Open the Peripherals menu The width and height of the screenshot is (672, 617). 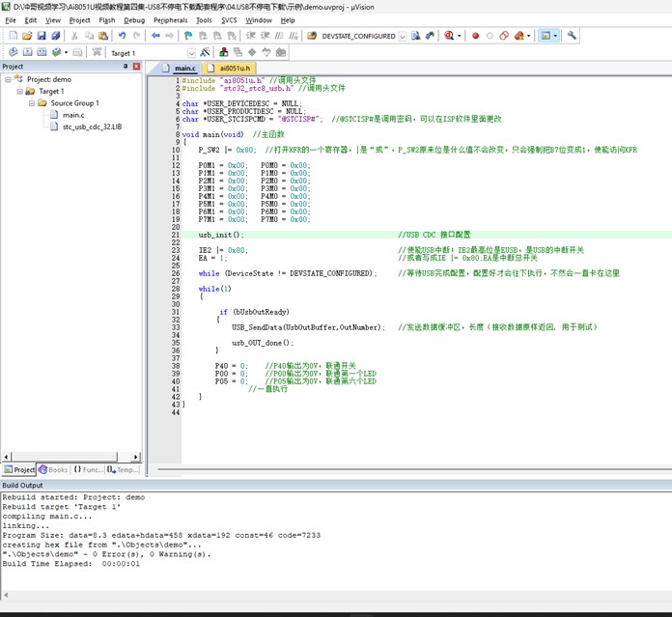[170, 19]
